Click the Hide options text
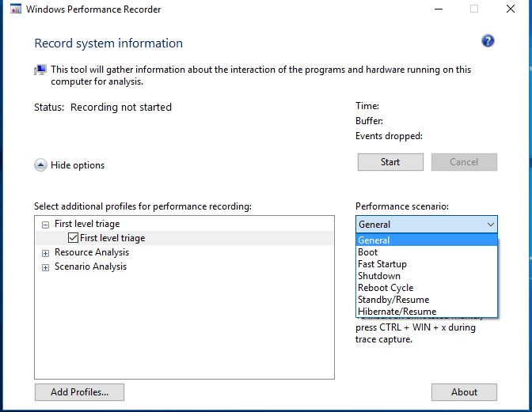This screenshot has width=532, height=412. [x=78, y=165]
